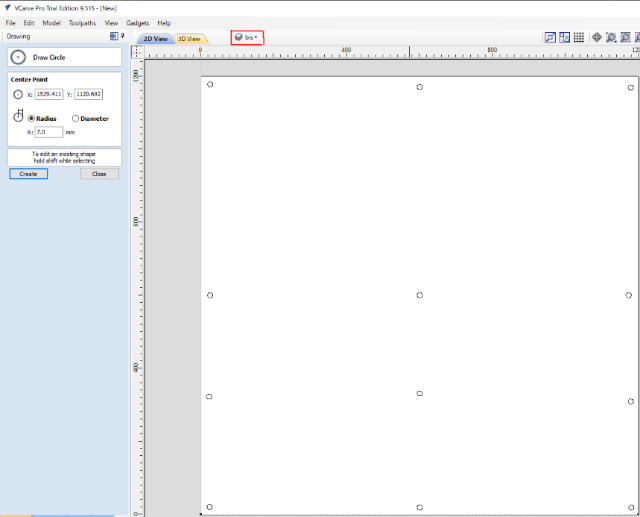
Task: Click the Create button
Action: pyautogui.click(x=29, y=174)
